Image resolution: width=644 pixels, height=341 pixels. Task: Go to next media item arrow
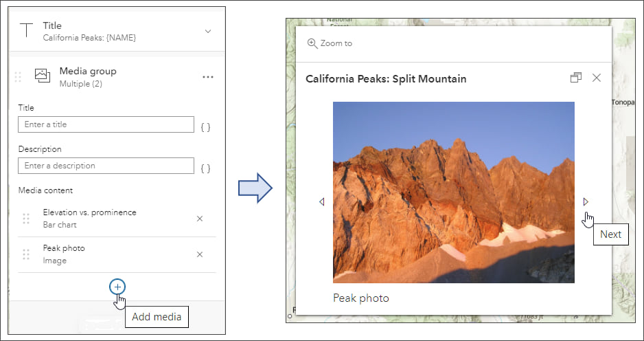click(586, 202)
